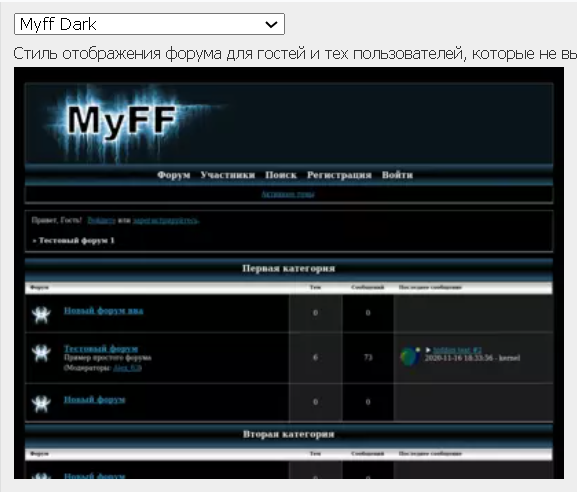The height and width of the screenshot is (492, 577).
Task: Click the Новый форум два forum icon
Action: pos(41,315)
